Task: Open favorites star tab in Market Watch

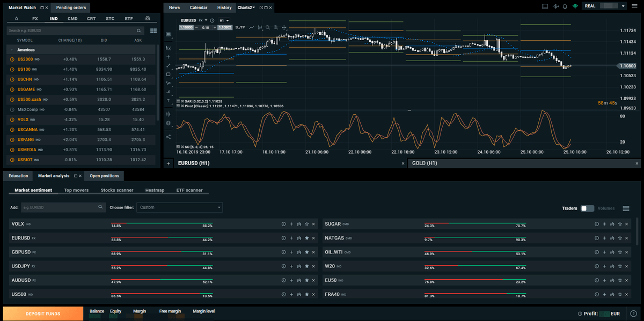Action: pos(16,18)
